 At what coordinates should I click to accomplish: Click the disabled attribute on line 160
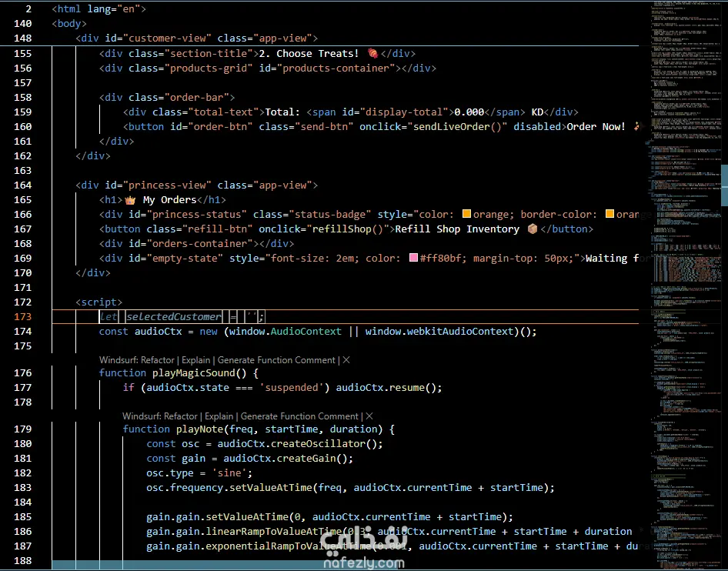pyautogui.click(x=537, y=126)
